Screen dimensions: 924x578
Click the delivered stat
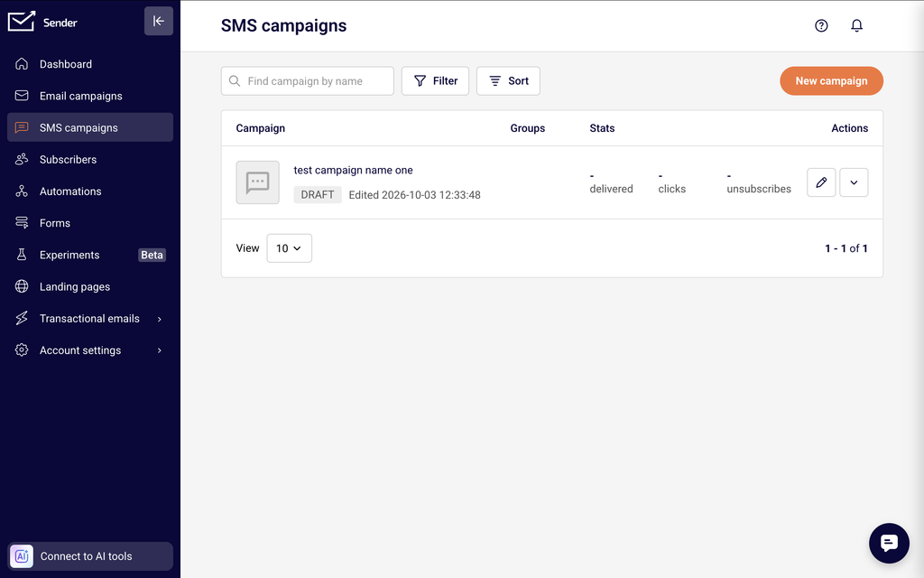point(612,182)
